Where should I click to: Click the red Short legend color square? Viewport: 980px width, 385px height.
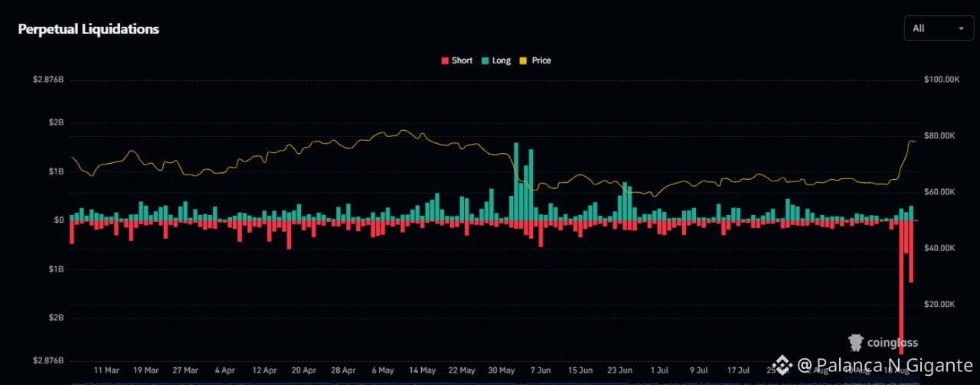[445, 60]
